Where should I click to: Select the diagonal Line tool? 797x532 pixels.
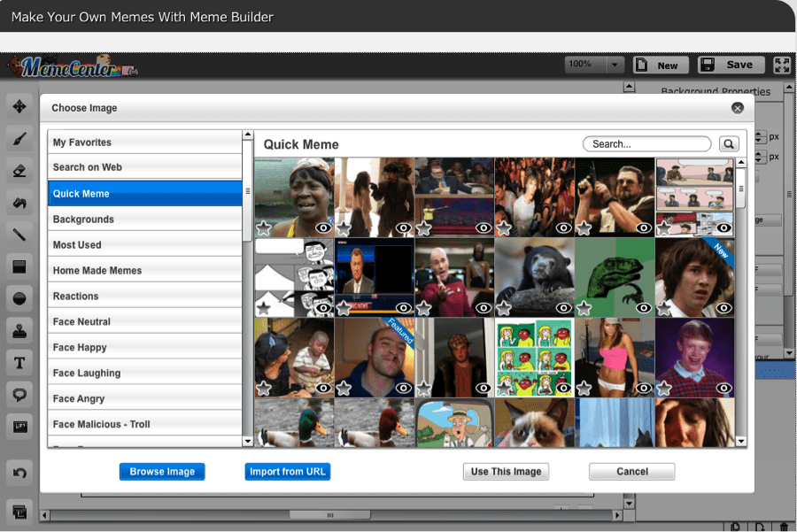point(19,235)
